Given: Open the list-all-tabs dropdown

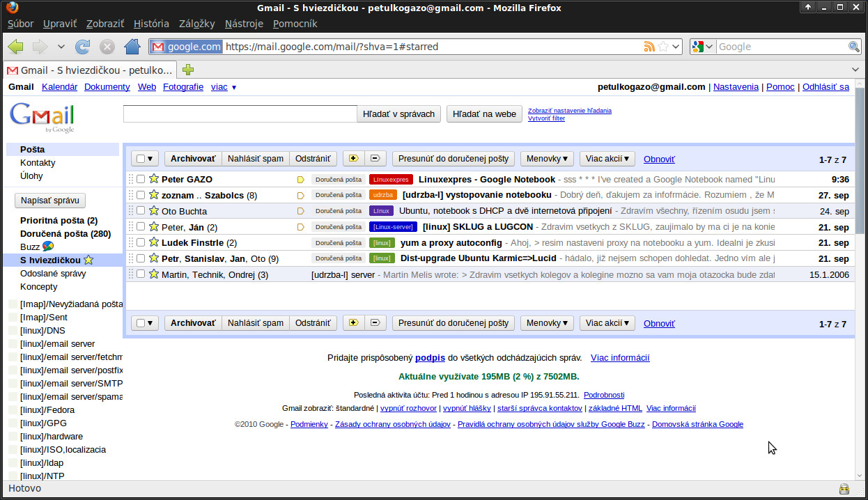Looking at the screenshot, I should coord(856,70).
